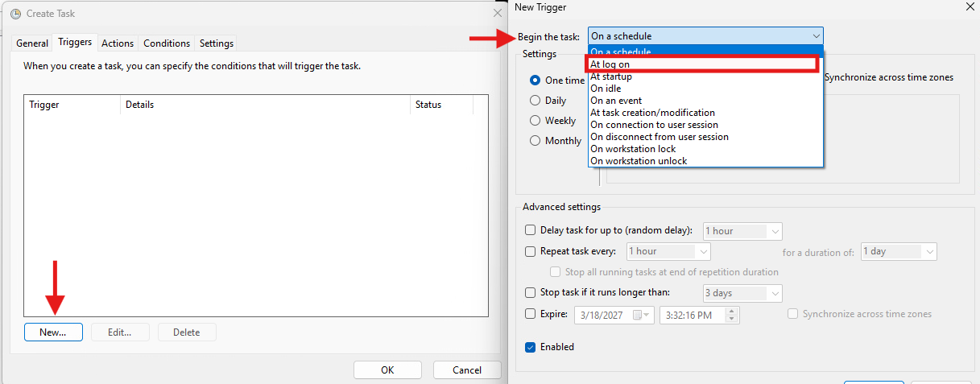Open the Conditions tab
The image size is (980, 384).
167,43
